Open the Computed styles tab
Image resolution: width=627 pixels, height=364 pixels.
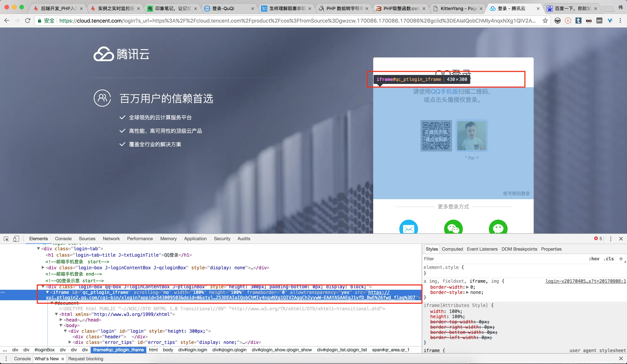click(452, 249)
